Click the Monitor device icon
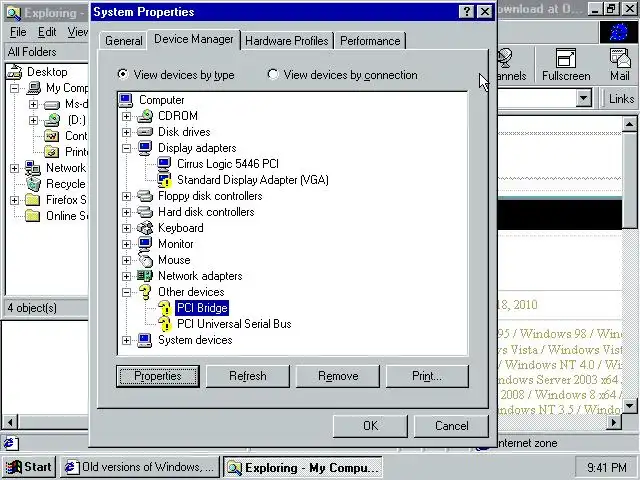Screen dimensions: 640x480 (145, 244)
